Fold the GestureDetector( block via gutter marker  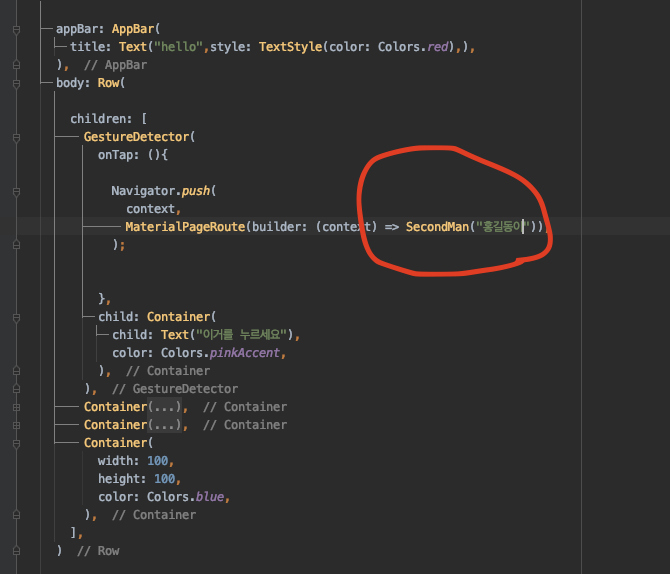point(16,138)
